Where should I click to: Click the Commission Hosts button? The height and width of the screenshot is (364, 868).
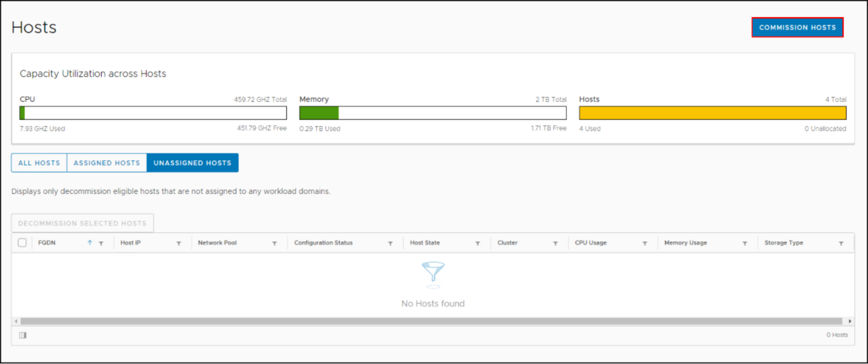[x=797, y=27]
